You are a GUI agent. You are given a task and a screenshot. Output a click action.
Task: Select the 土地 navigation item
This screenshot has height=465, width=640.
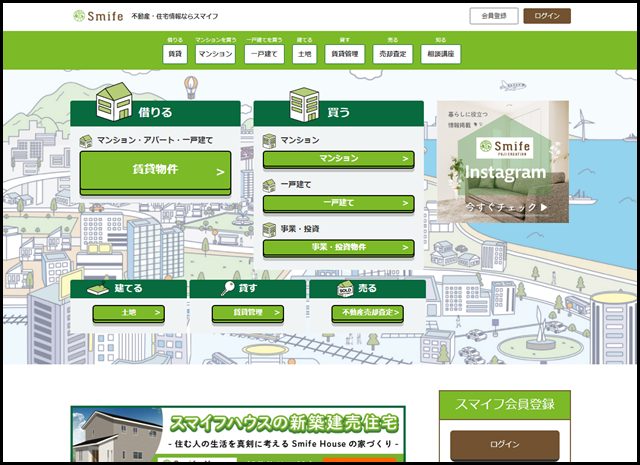[x=304, y=54]
